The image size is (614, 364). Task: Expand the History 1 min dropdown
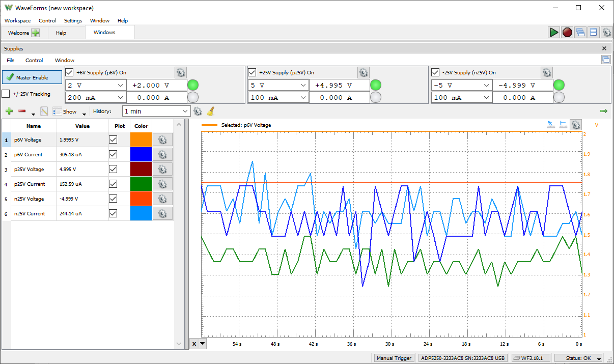click(x=156, y=111)
